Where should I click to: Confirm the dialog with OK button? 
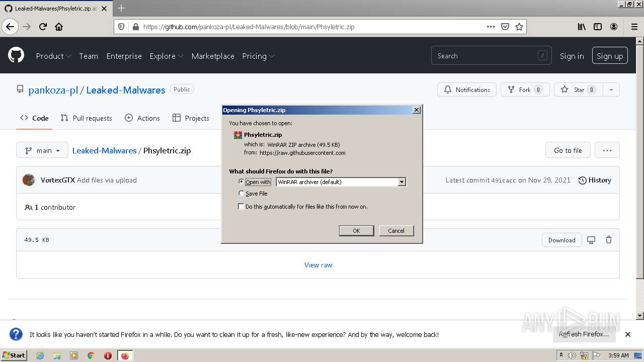click(x=356, y=230)
